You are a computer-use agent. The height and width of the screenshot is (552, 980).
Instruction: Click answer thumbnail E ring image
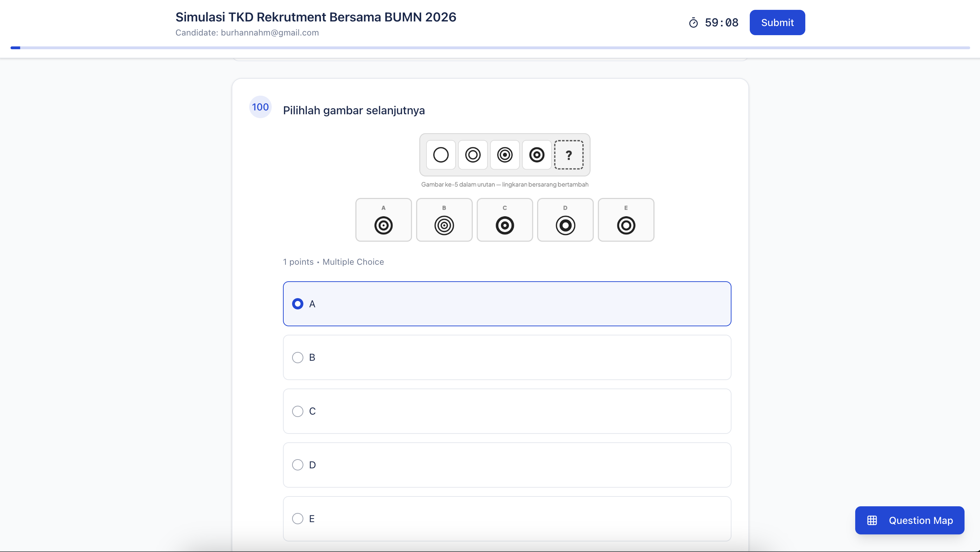(626, 225)
